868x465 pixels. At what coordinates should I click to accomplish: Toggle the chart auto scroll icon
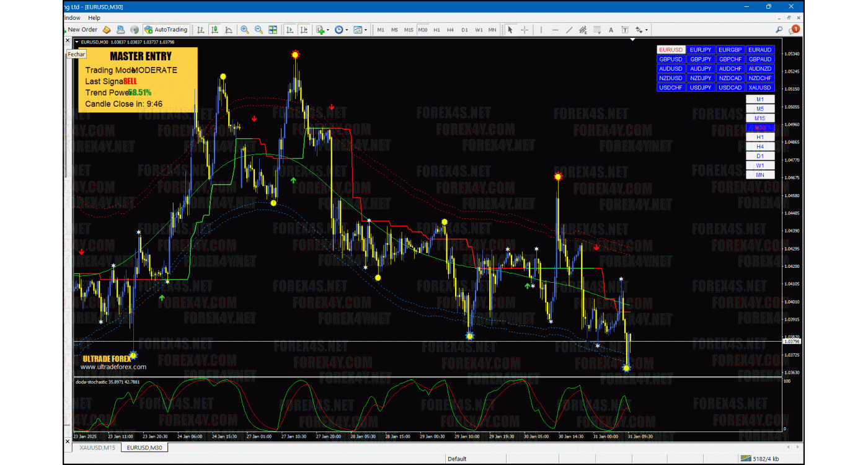click(x=290, y=30)
